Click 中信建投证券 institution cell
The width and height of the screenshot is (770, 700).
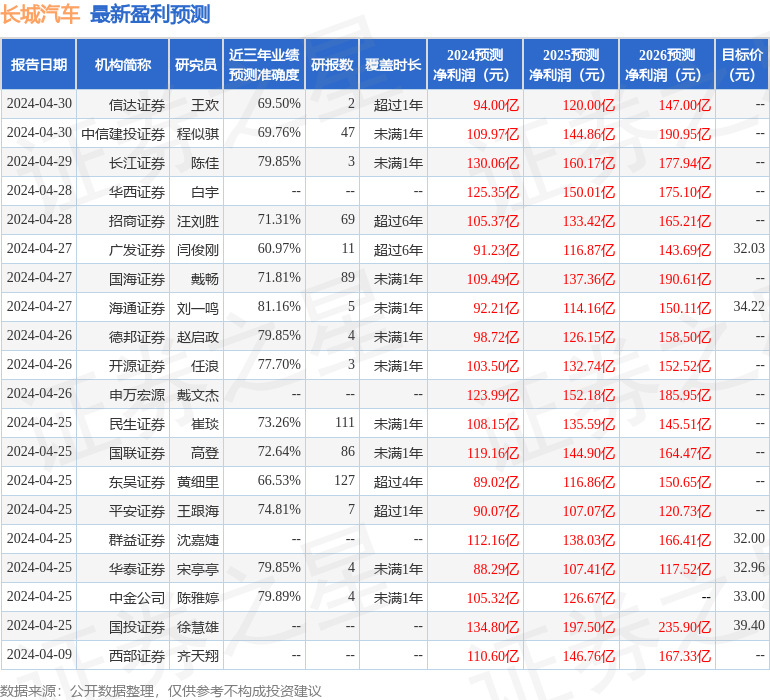[x=123, y=134]
